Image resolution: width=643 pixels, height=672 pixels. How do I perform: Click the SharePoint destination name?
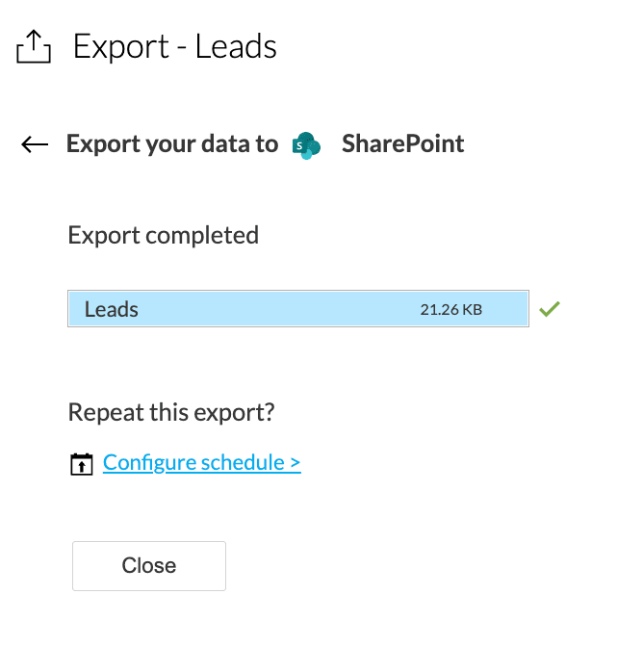click(x=402, y=144)
